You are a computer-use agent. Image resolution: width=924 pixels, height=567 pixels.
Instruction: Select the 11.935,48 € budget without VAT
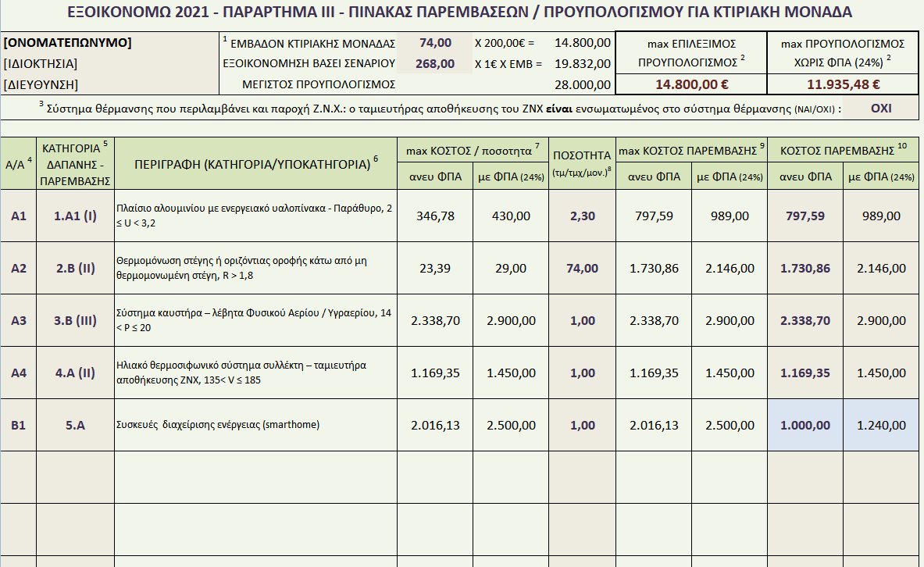tap(843, 84)
